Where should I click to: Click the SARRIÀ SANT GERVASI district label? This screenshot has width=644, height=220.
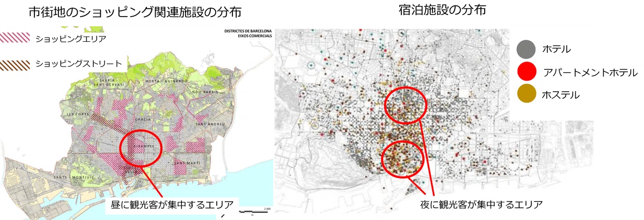(108, 82)
